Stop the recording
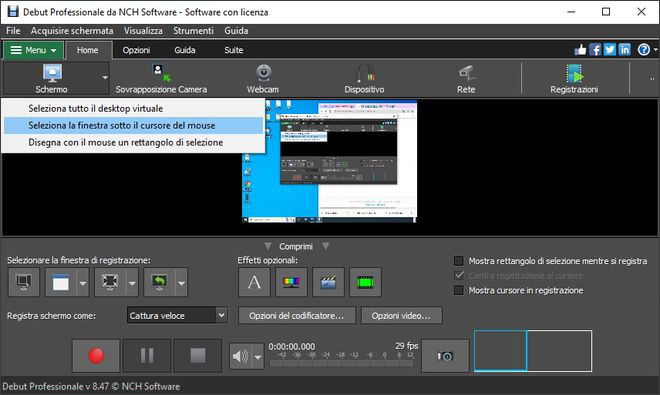The width and height of the screenshot is (660, 395). click(x=197, y=356)
